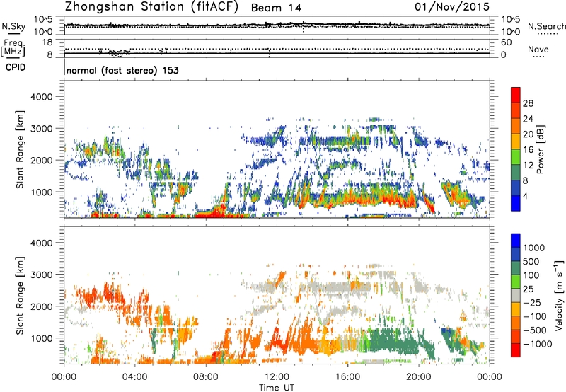
Task: Click the date '01/Nov/2015'
Action: coord(452,6)
